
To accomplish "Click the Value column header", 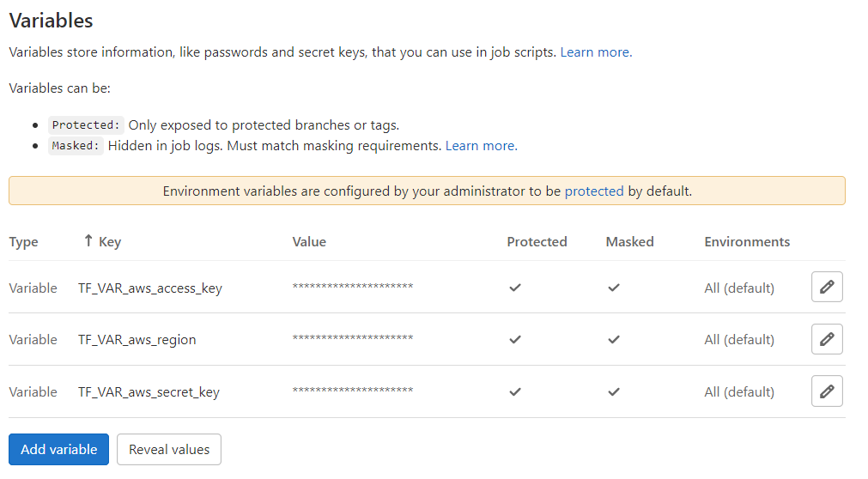I will [x=309, y=242].
